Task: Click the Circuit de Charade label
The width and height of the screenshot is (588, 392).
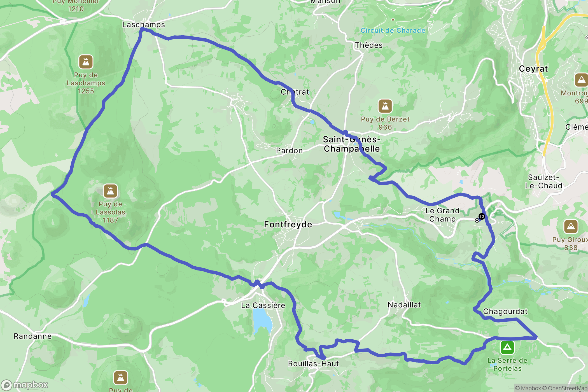Action: (393, 31)
